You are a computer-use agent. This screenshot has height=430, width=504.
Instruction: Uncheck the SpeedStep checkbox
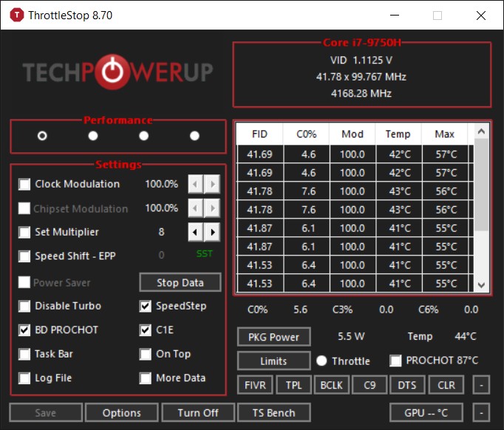146,306
